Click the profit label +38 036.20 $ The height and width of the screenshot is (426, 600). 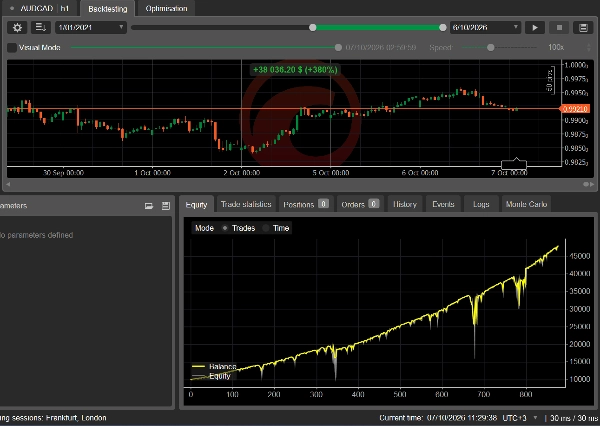295,70
